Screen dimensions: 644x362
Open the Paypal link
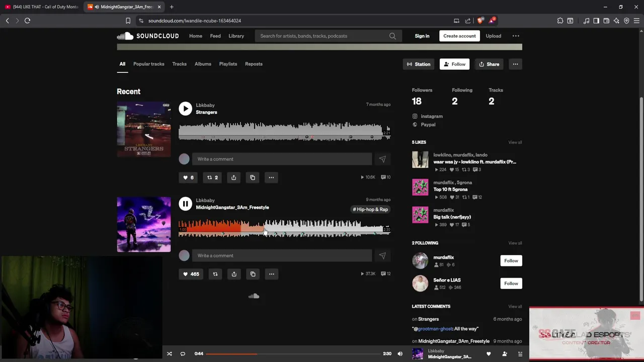[428, 125]
